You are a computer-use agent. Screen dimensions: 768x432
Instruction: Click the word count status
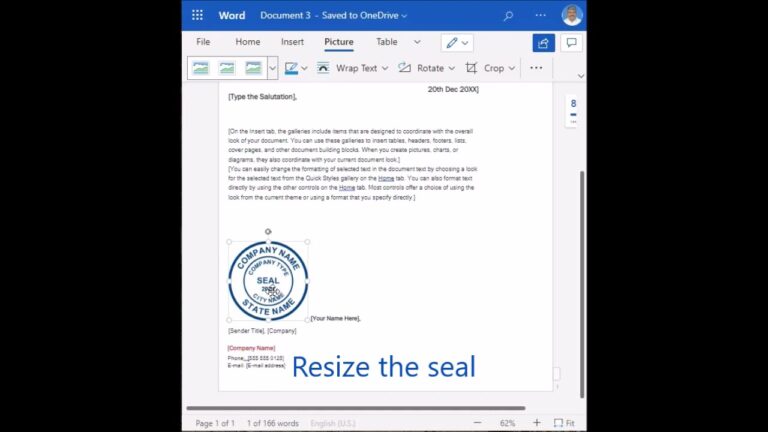click(x=273, y=423)
